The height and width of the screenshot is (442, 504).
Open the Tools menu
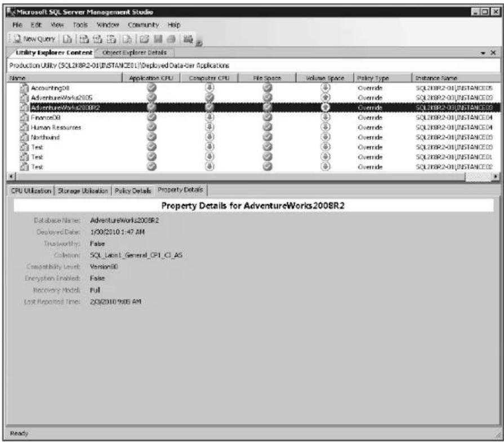80,25
